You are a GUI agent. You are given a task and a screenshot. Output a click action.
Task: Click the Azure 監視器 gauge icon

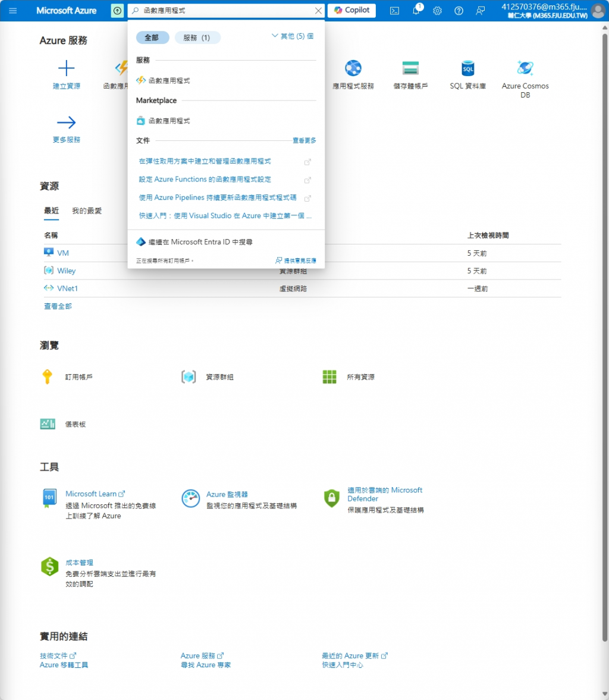pos(191,498)
